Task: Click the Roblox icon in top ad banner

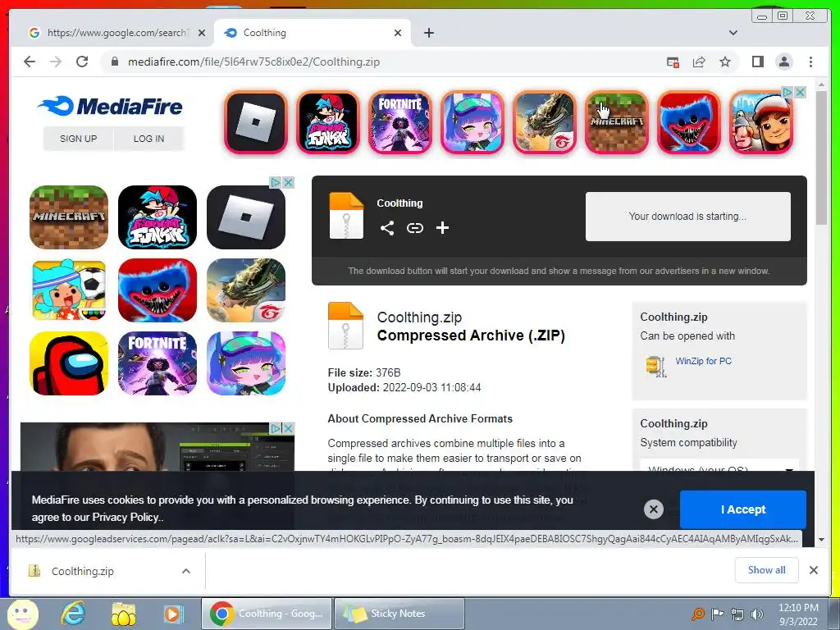Action: [256, 122]
